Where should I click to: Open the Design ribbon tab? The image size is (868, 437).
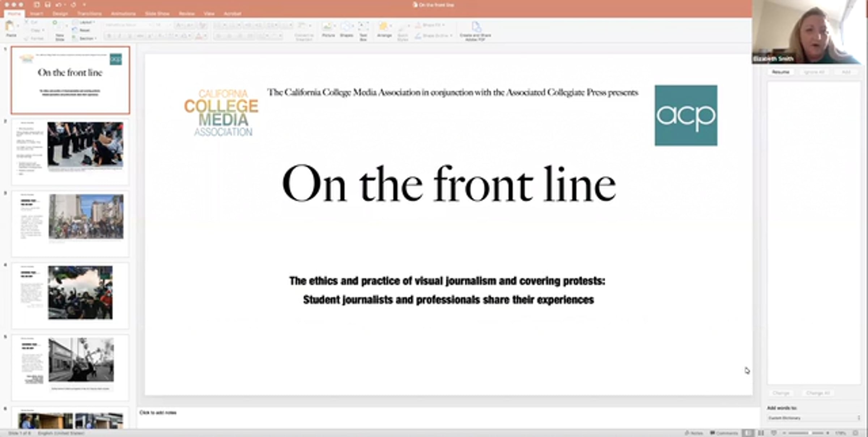(x=60, y=14)
